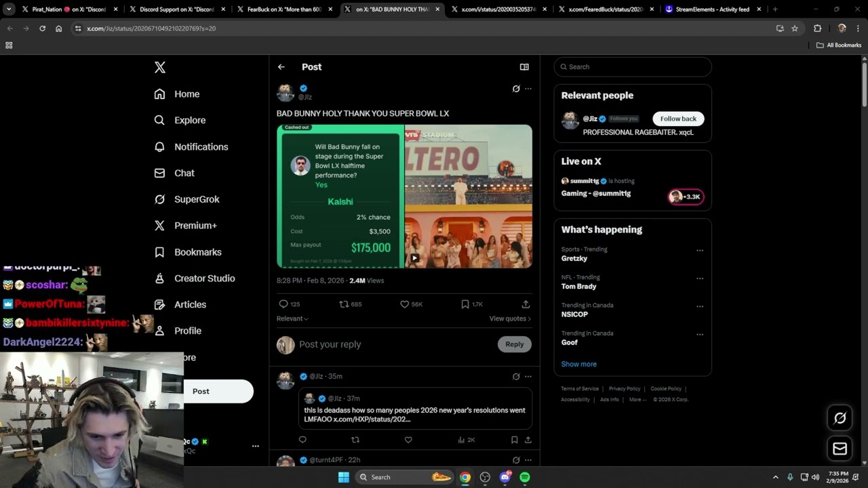Switch to the Discord Support tab
The image size is (868, 488).
pyautogui.click(x=178, y=9)
